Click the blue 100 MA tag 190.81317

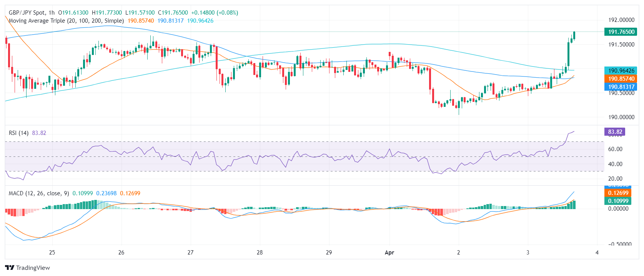621,87
